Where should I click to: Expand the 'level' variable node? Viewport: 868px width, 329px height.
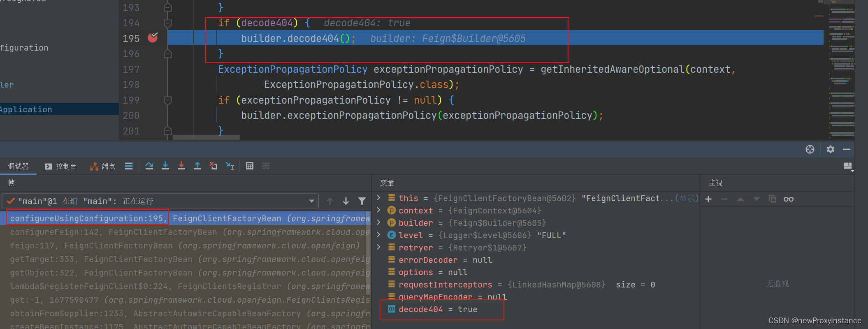(378, 235)
